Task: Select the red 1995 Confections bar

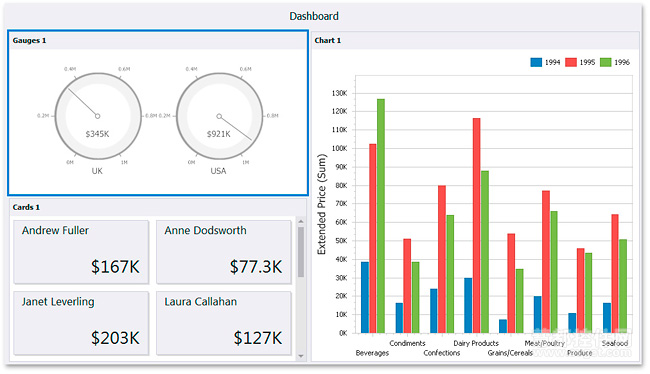Action: coord(442,259)
